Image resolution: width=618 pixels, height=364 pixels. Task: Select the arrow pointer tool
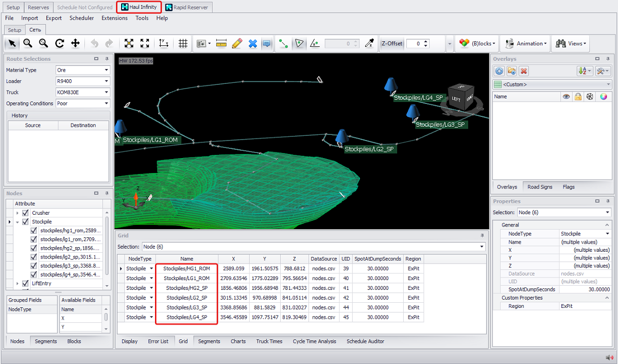click(12, 44)
